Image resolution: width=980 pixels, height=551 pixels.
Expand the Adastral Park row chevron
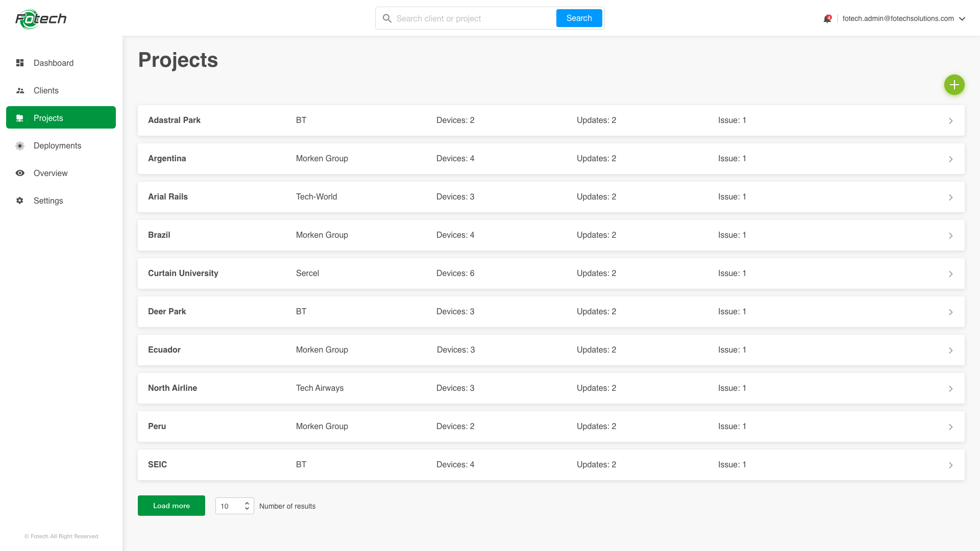click(x=950, y=121)
